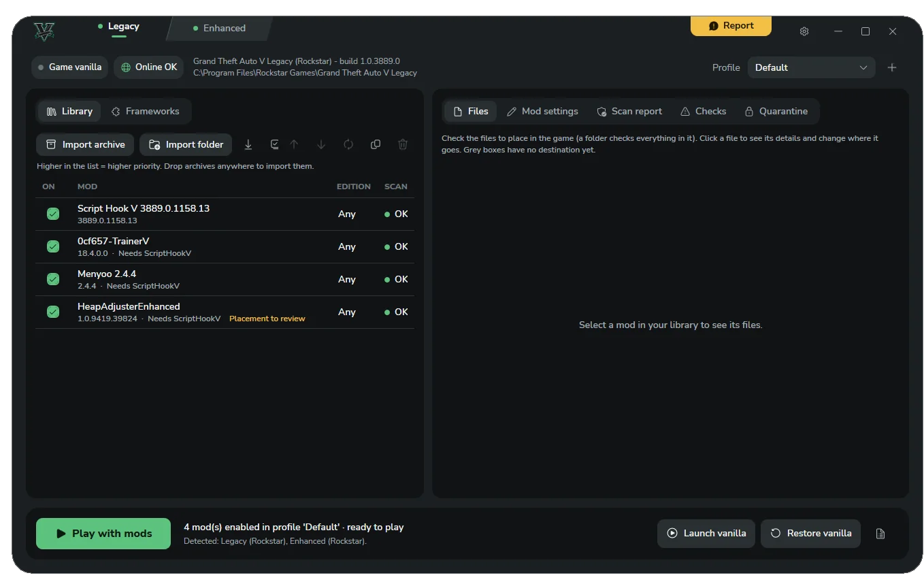
Task: Open settings with the gear icon
Action: pos(804,31)
